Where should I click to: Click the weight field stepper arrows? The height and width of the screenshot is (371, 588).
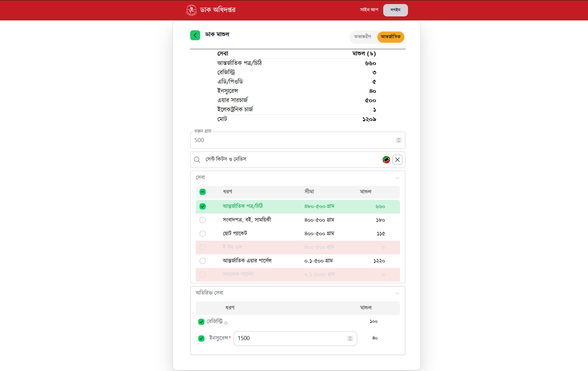point(398,140)
